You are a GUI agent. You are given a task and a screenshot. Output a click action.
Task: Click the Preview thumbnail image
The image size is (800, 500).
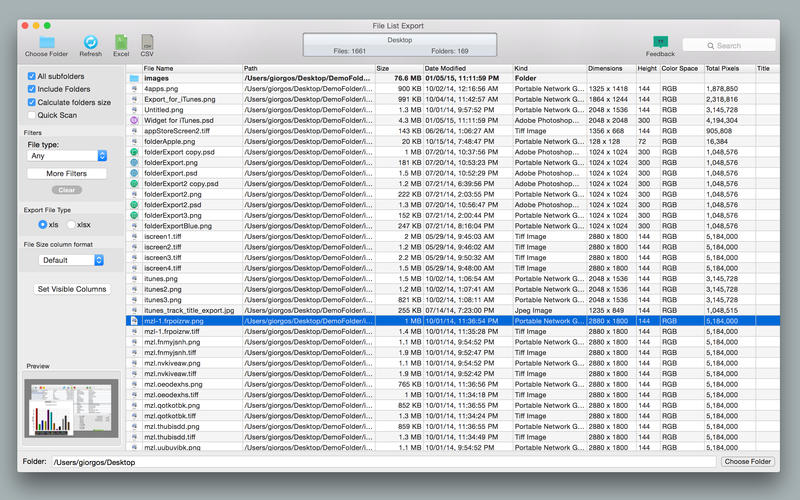coord(71,408)
